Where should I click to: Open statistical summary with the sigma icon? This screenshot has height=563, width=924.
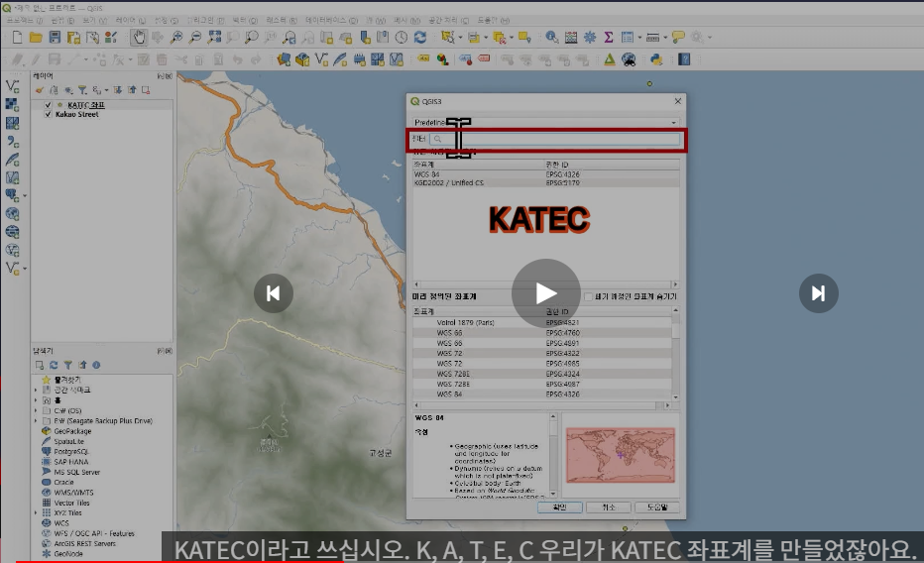(x=609, y=37)
